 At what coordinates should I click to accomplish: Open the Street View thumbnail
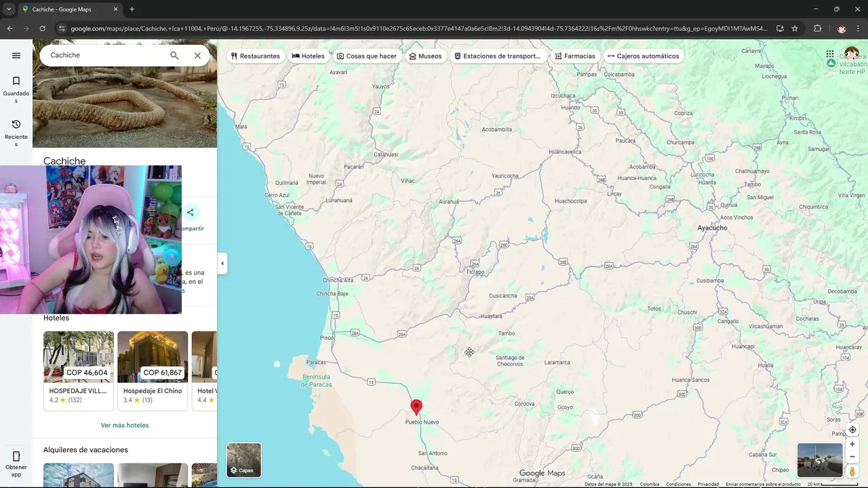(820, 460)
